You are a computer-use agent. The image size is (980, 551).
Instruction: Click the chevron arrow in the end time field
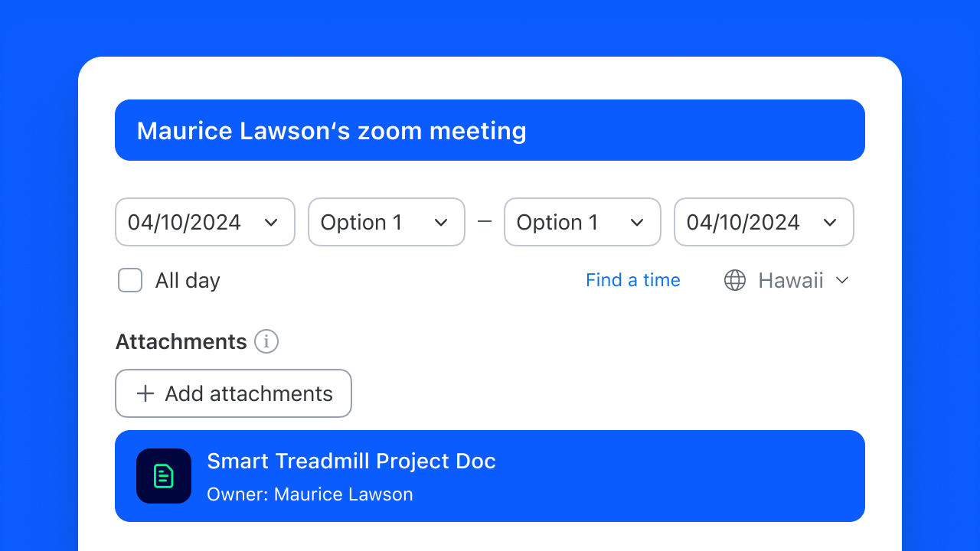coord(637,223)
